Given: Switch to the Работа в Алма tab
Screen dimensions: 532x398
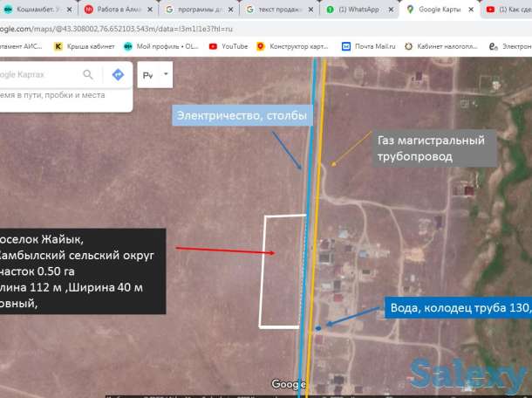Looking at the screenshot, I should click(119, 10).
